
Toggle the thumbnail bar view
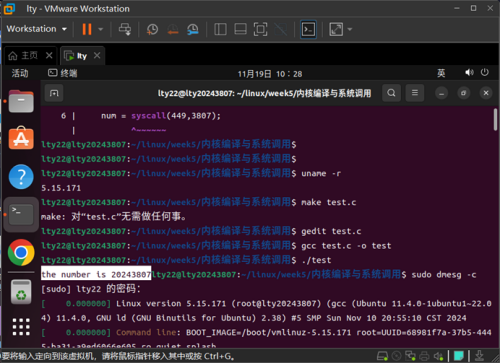240,29
